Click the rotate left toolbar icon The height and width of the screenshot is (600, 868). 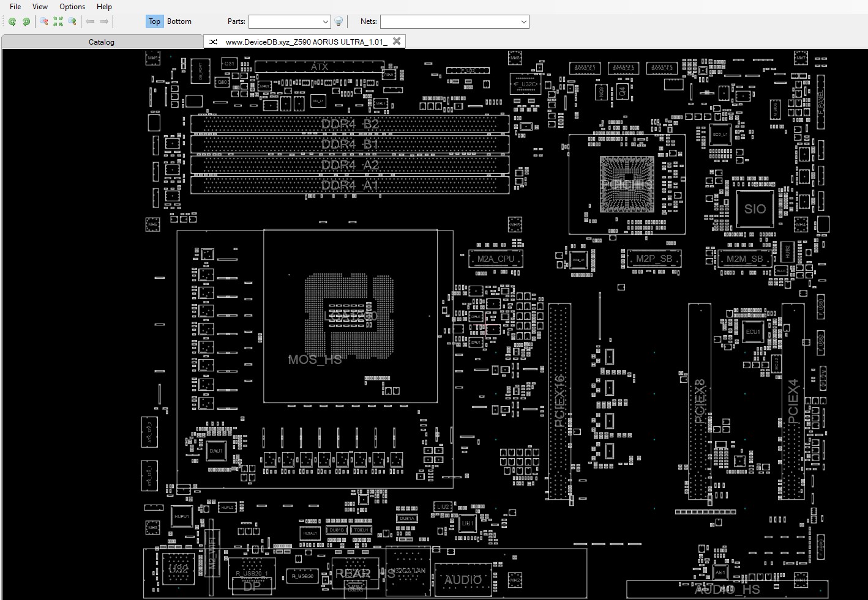tap(12, 21)
